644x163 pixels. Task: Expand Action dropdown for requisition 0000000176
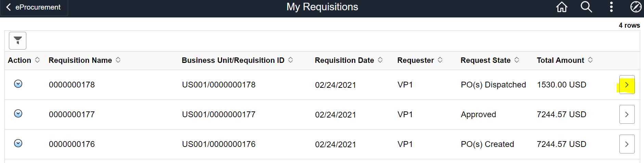tap(18, 143)
